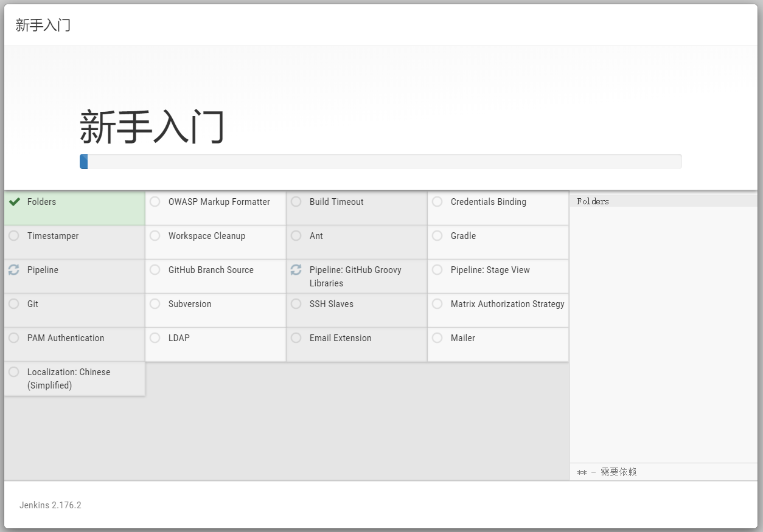Select the Git plugin label
Image resolution: width=763 pixels, height=532 pixels.
(x=33, y=304)
